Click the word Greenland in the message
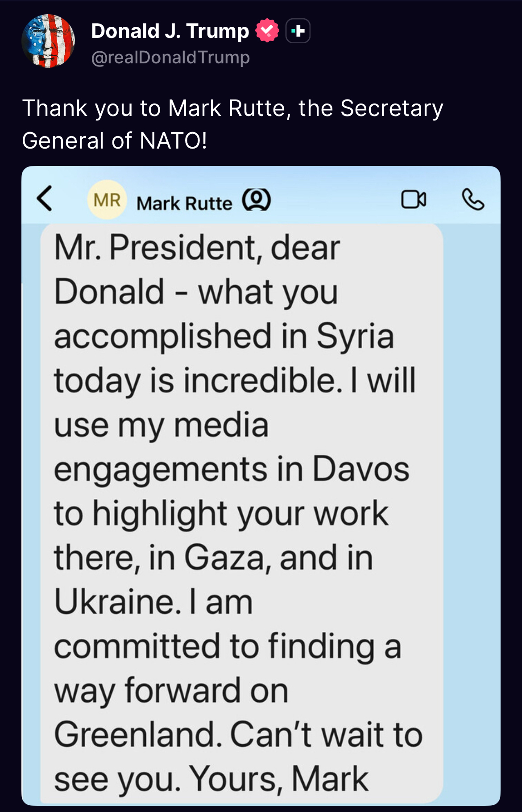 tap(138, 735)
